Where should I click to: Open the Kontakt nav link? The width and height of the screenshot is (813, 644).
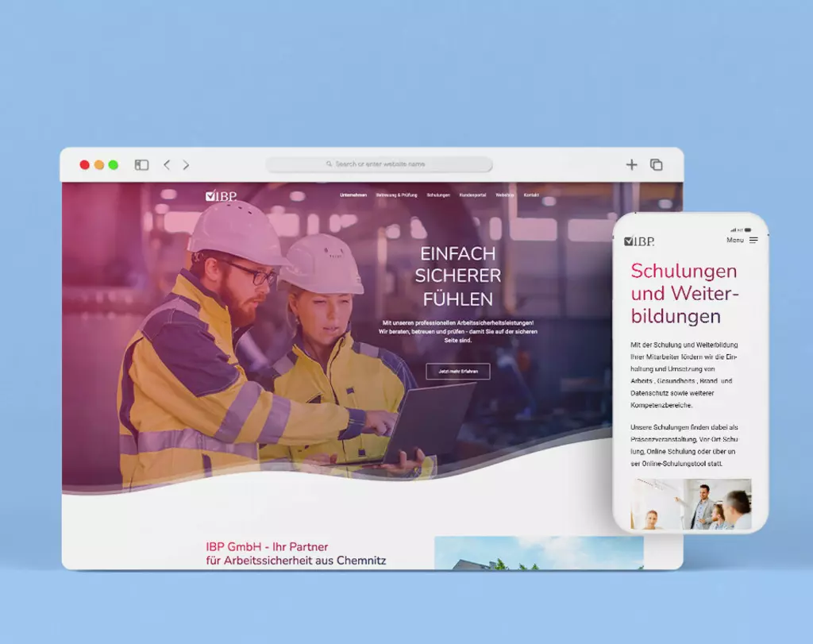[531, 195]
